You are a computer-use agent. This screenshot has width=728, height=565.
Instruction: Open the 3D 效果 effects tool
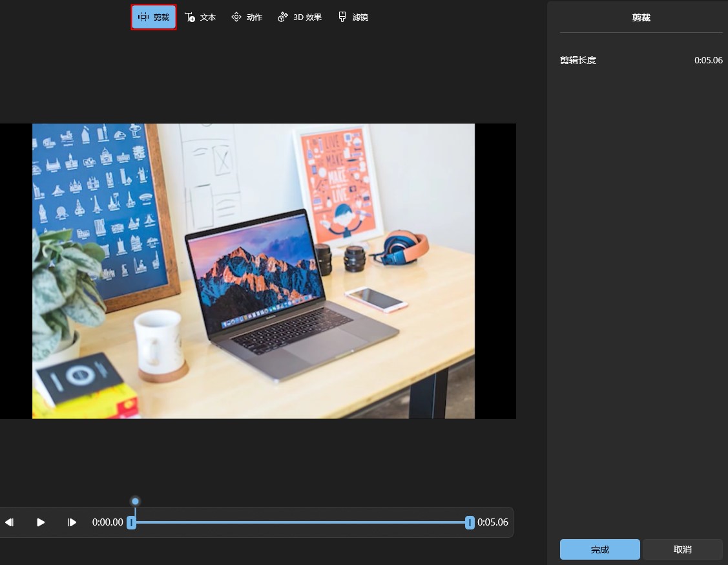tap(300, 17)
